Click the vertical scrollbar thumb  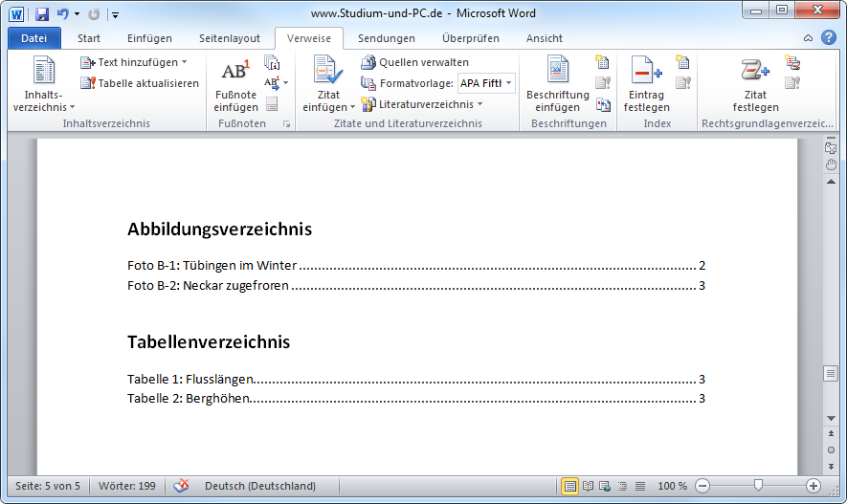point(831,373)
